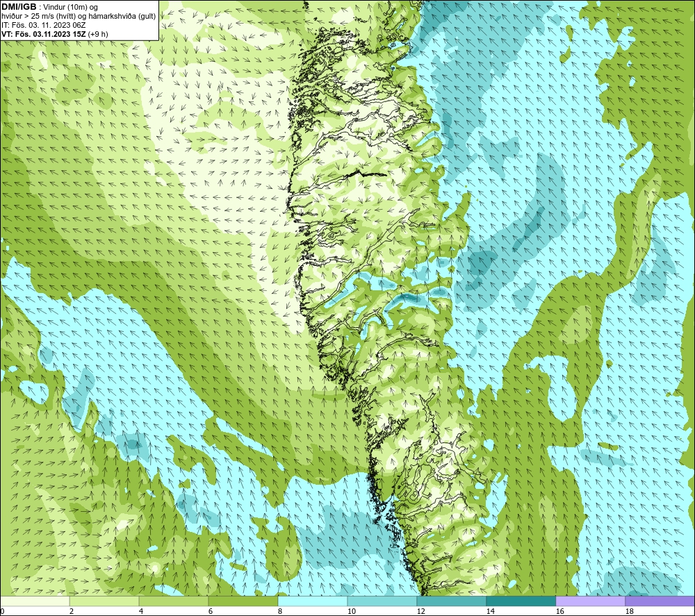Click the purple swatch above 18 m/s

tap(660, 601)
